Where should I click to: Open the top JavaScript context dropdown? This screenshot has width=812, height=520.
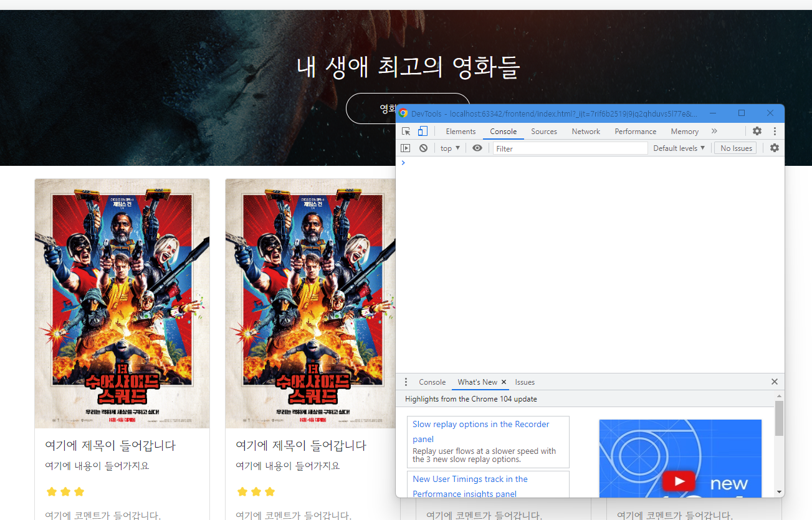pyautogui.click(x=450, y=148)
